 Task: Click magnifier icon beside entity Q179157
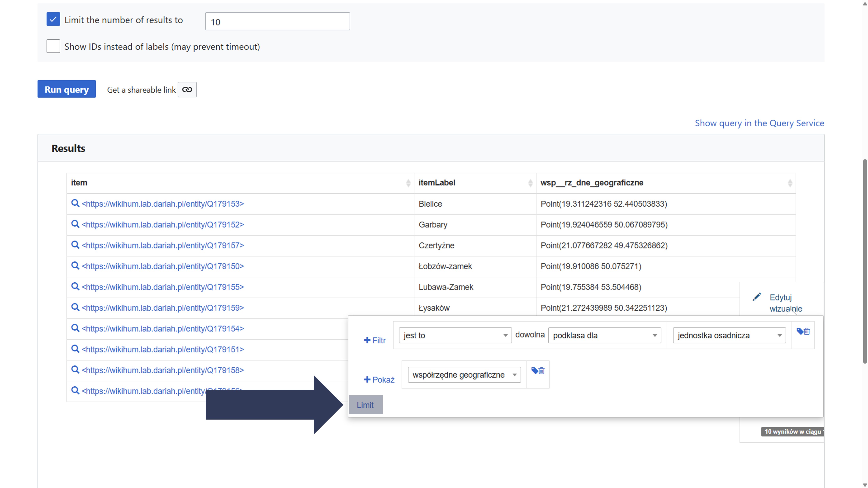point(75,245)
